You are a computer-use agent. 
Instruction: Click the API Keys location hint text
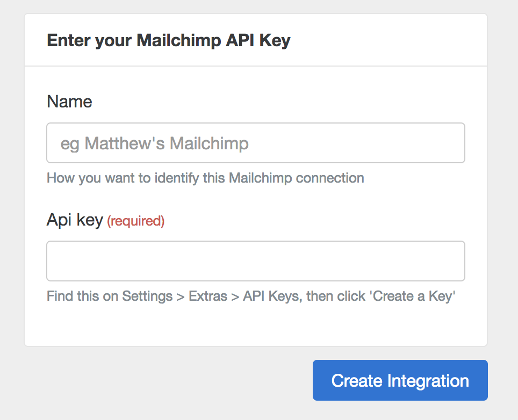(x=251, y=296)
